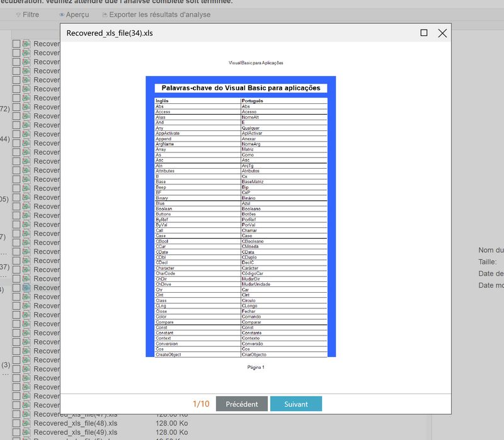Click the Excel icon of Recovered_xls_file(49).xls
This screenshot has height=440, width=504.
tap(26, 432)
